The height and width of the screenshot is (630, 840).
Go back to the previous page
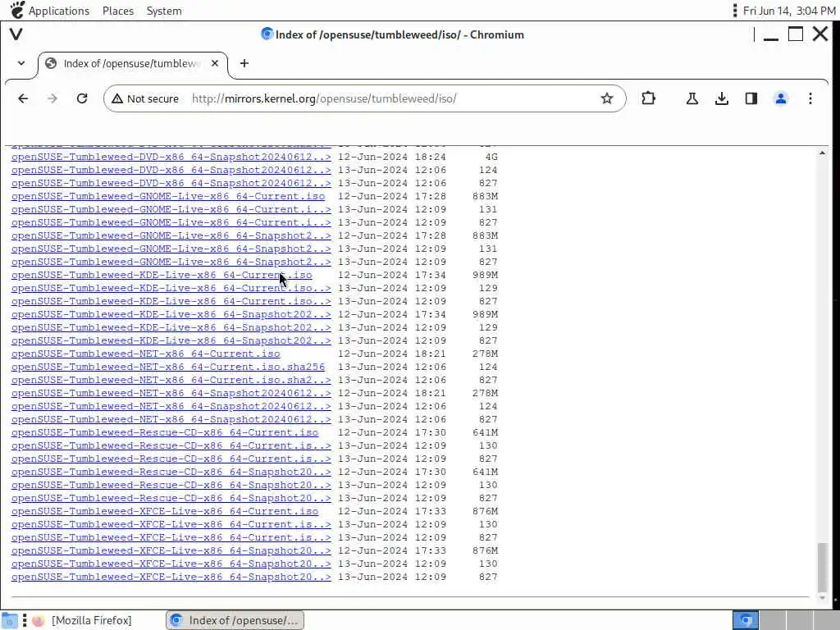pos(22,98)
